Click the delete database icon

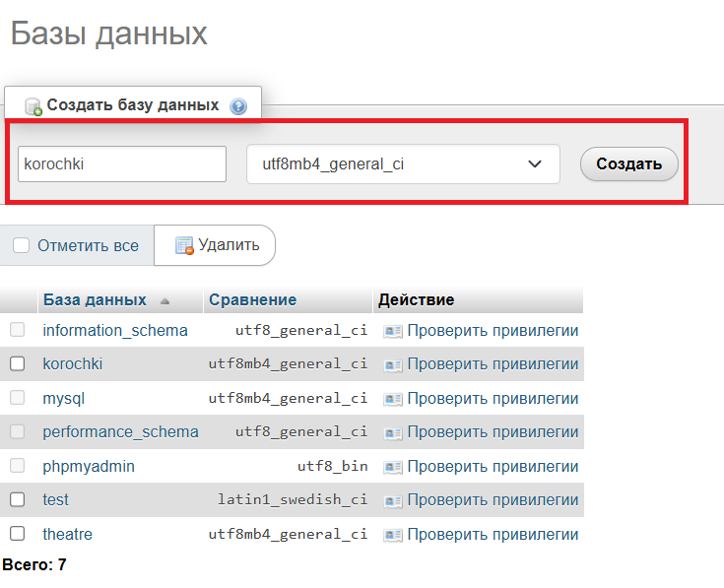pos(184,246)
